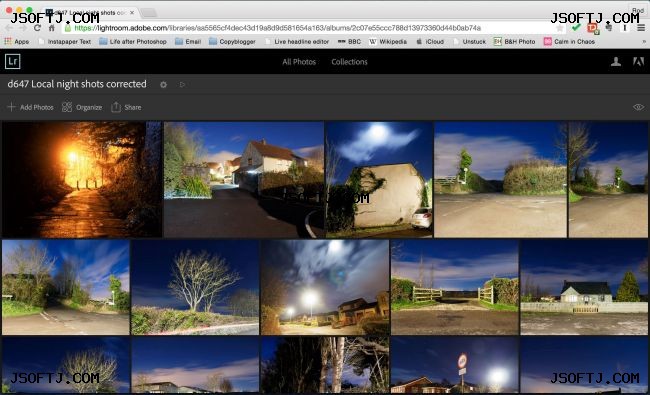Open BBC bookmark
The image size is (650, 395).
click(349, 41)
